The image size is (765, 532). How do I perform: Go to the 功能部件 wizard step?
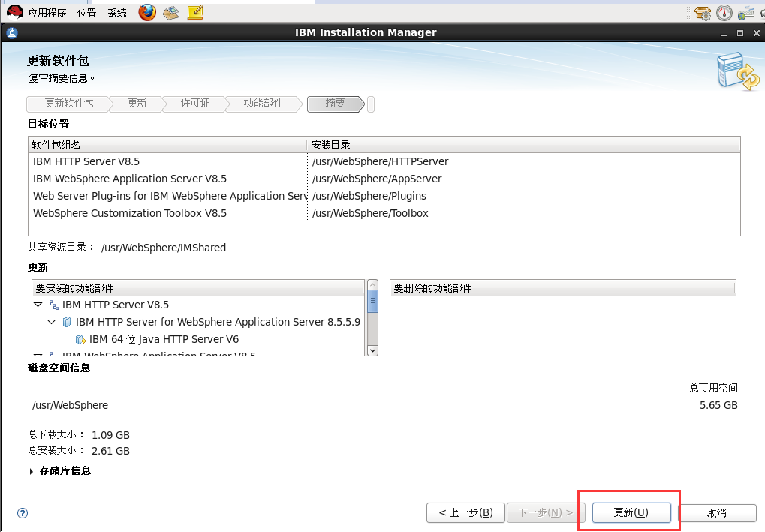pos(263,104)
